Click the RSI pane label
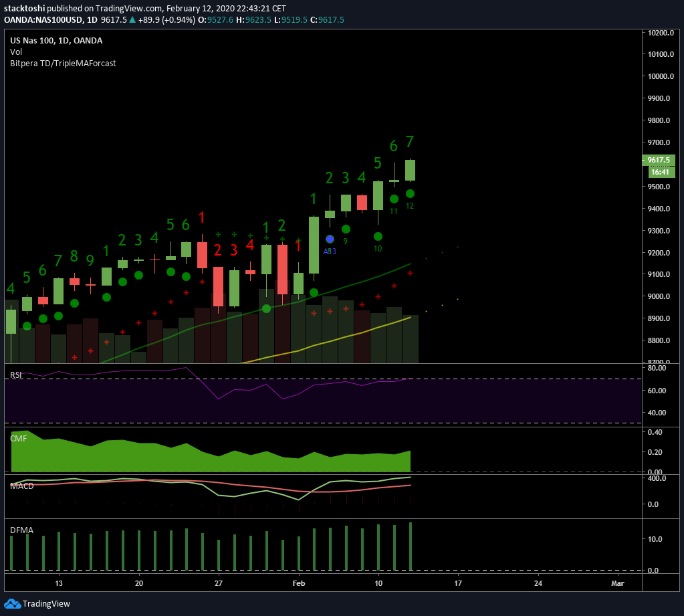The image size is (684, 616). point(15,375)
